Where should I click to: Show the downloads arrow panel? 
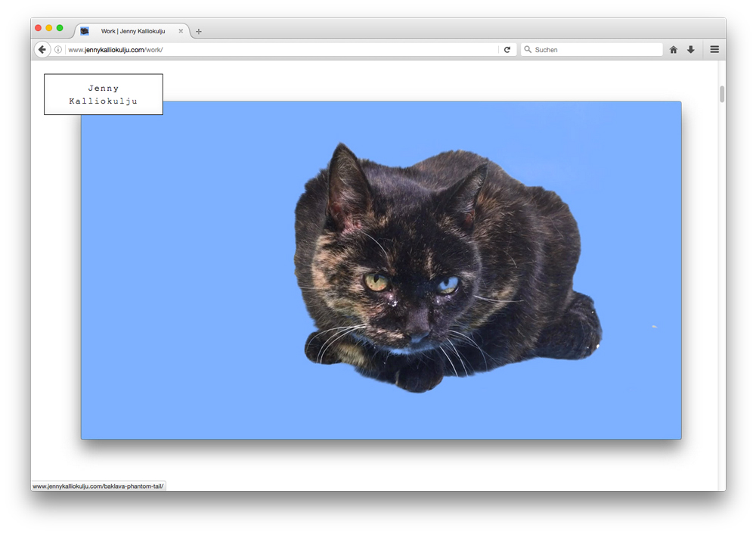691,49
